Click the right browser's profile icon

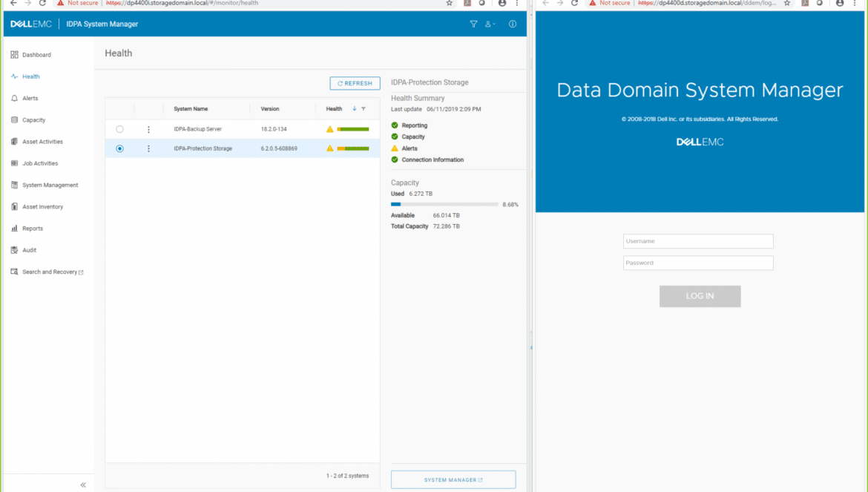point(840,3)
